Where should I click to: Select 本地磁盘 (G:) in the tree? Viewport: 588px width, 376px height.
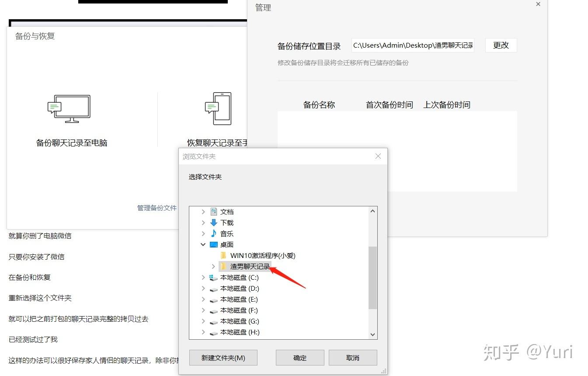[x=240, y=321]
